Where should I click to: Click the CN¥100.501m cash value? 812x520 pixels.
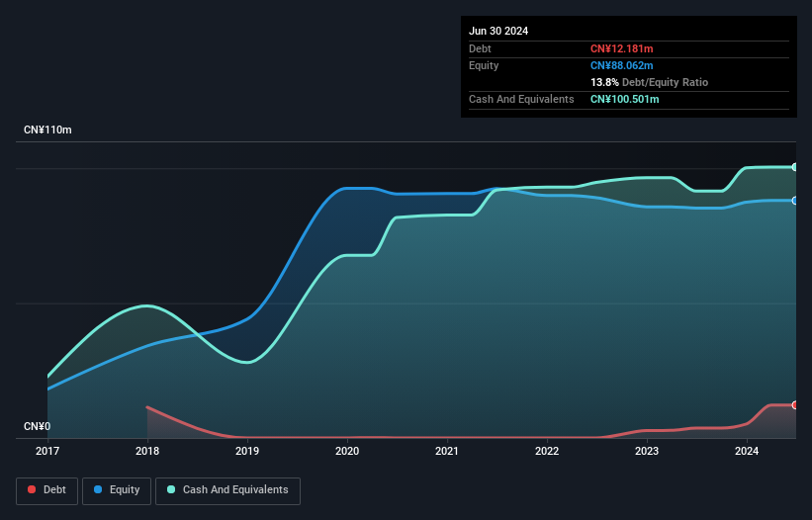point(624,99)
